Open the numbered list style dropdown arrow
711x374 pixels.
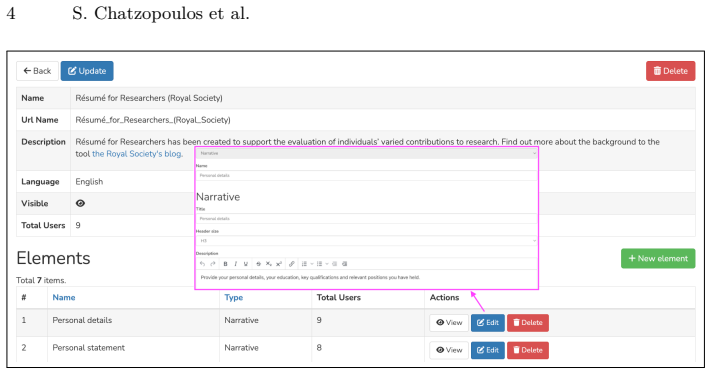point(312,264)
